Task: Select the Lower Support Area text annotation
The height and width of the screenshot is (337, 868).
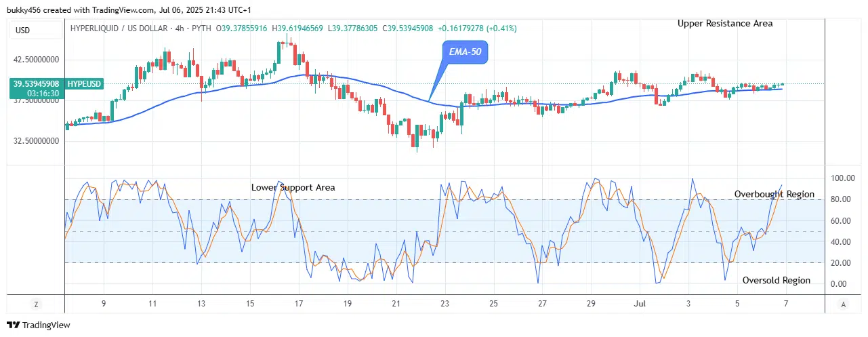Action: [x=293, y=187]
